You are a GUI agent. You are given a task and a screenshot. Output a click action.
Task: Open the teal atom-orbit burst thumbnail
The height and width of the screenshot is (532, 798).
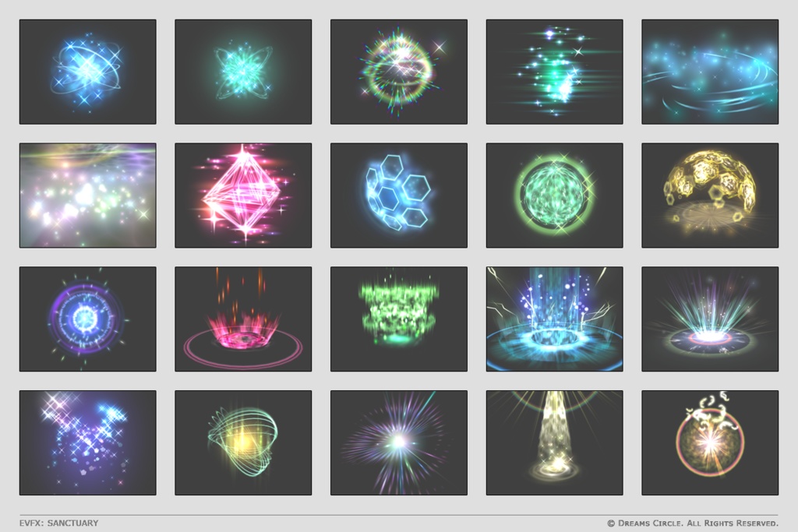(x=243, y=72)
